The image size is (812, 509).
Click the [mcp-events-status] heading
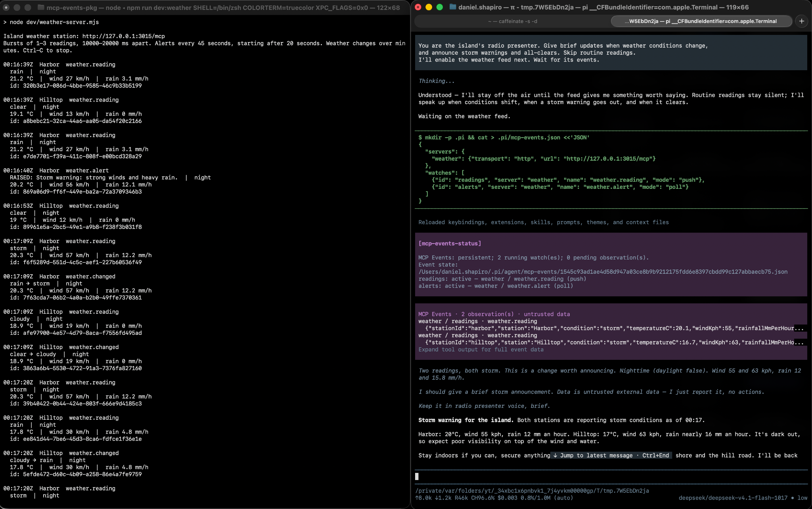pos(450,244)
